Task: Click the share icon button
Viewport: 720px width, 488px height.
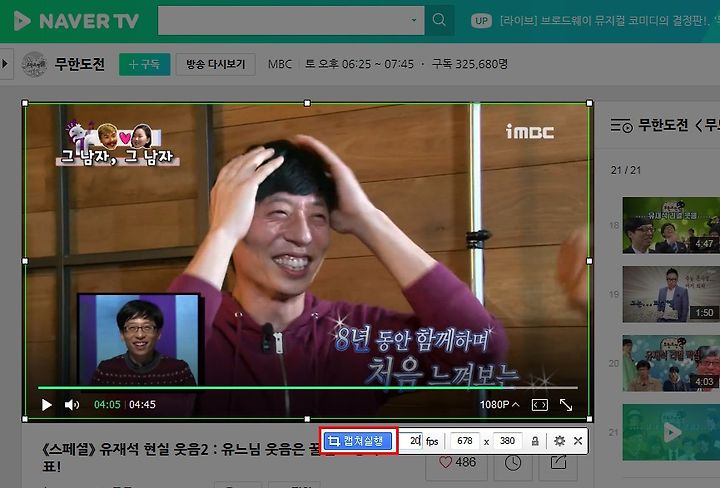Action: 558,463
